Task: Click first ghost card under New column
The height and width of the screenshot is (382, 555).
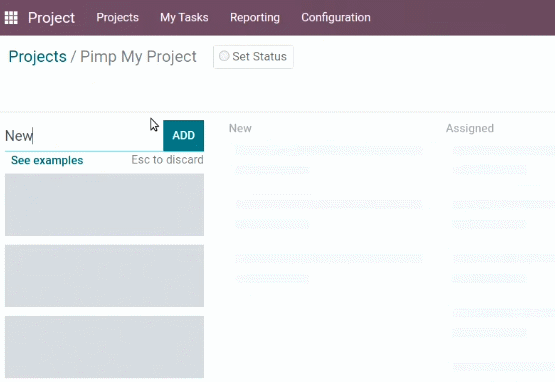Action: [x=328, y=160]
